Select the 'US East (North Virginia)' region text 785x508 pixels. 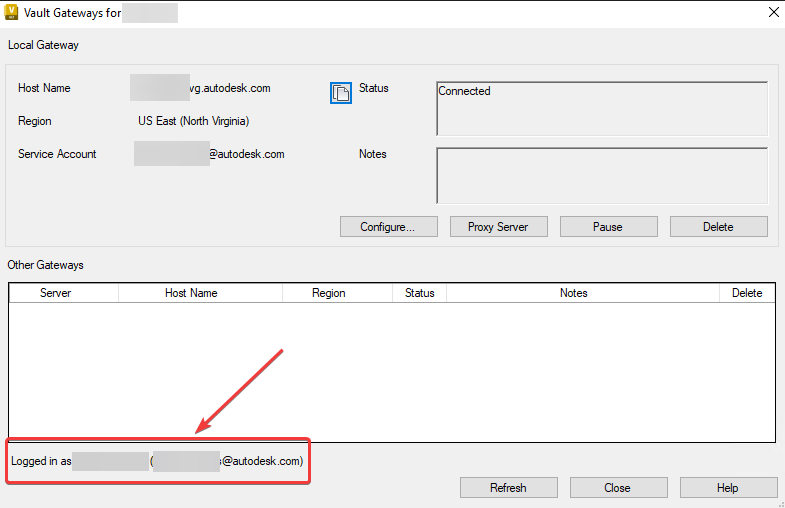(193, 121)
